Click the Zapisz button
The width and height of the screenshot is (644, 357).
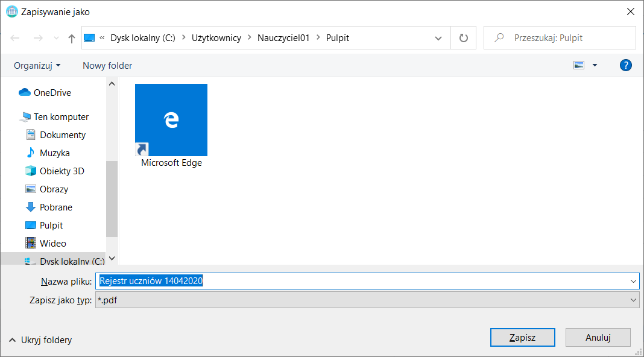522,338
